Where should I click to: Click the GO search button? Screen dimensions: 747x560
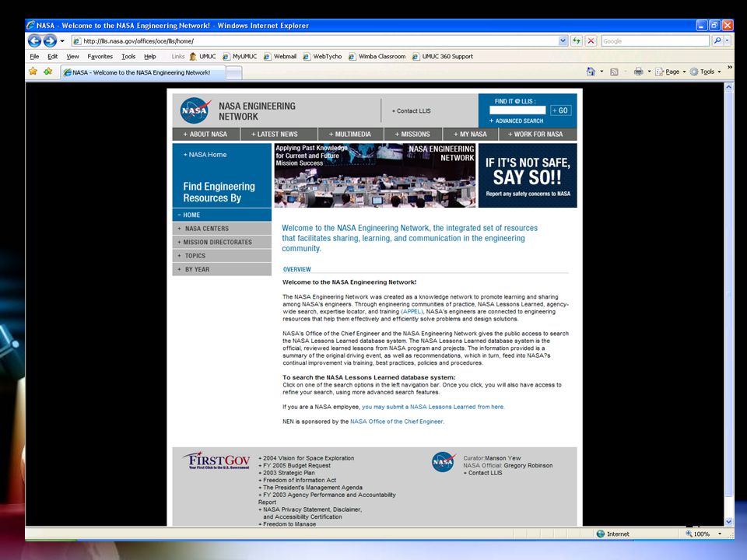point(560,110)
